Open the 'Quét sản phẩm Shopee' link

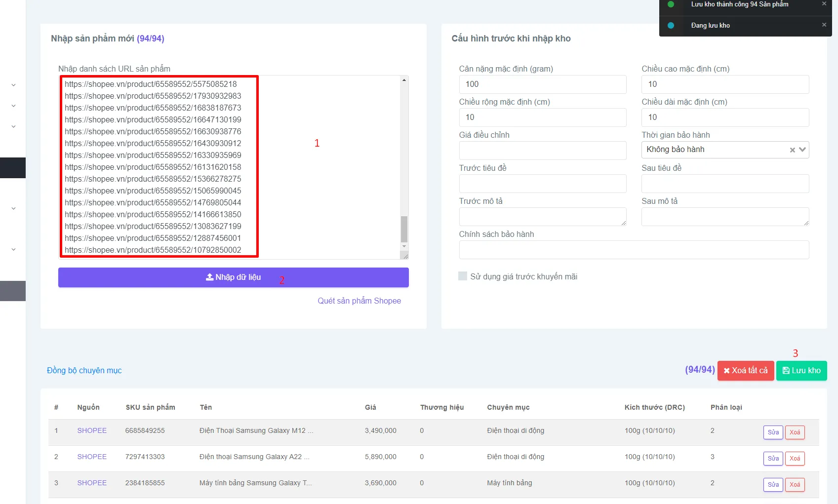[x=359, y=301]
